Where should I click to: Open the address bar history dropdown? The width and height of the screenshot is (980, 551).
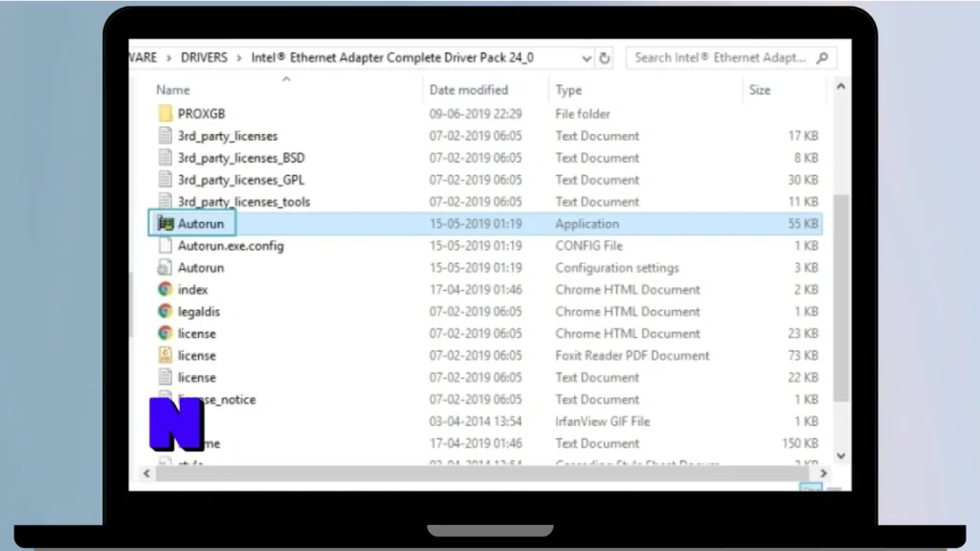587,58
